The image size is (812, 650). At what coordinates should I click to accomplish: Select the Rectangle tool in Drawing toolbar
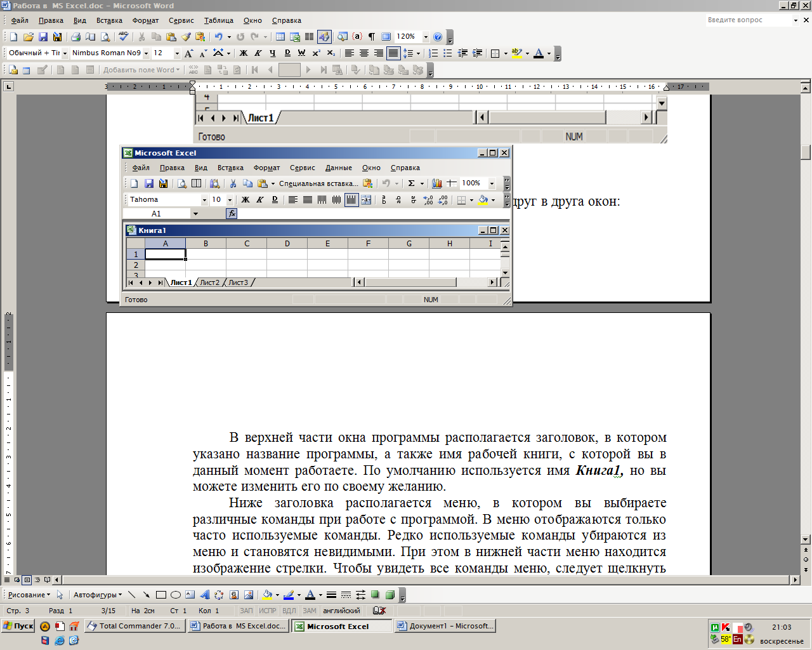coord(161,595)
